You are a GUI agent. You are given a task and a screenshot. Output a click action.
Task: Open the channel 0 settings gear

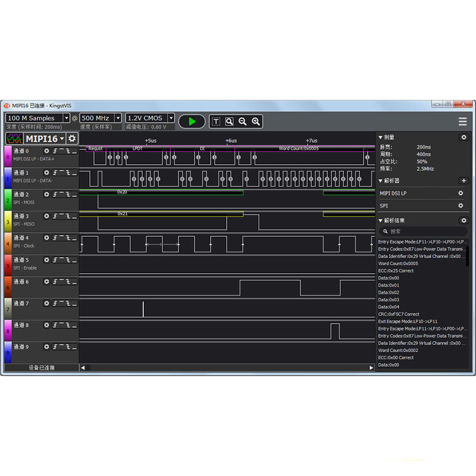click(x=47, y=151)
